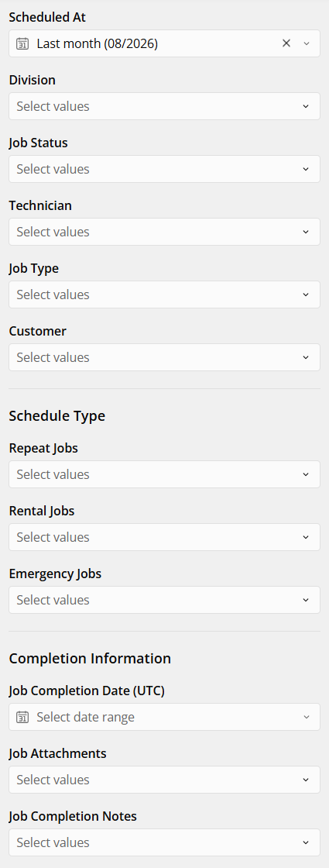Clear the Scheduled At date filter

click(x=286, y=43)
